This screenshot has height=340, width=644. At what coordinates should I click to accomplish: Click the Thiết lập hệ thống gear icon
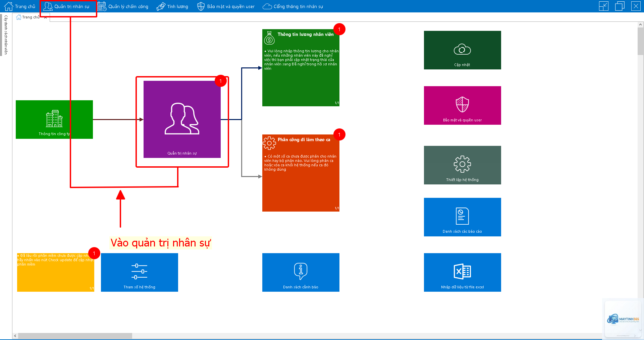[462, 164]
